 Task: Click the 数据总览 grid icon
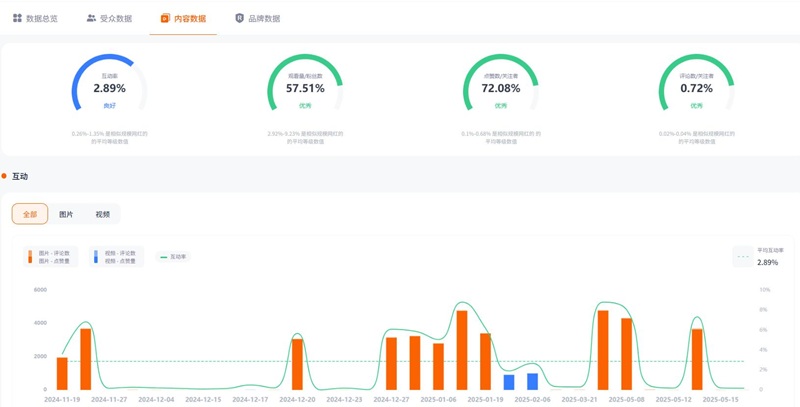point(17,18)
